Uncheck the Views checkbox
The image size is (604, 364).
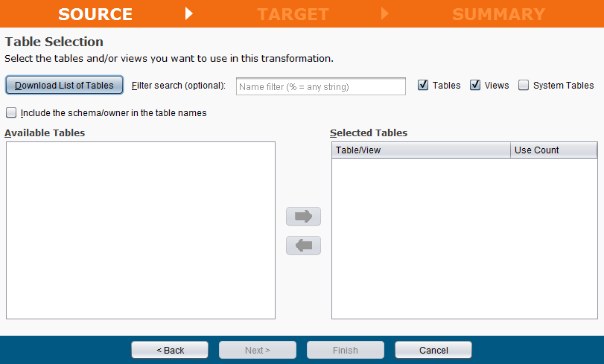point(475,86)
